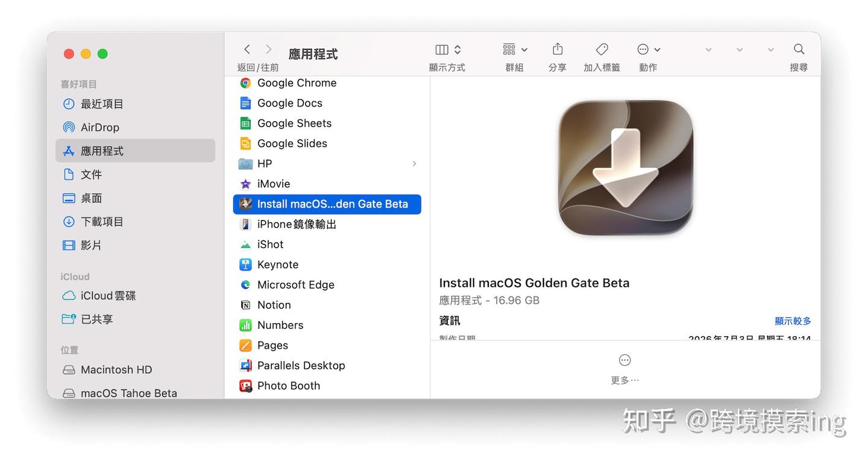This screenshot has width=868, height=461.
Task: Click the Photo Booth name
Action: (x=289, y=386)
